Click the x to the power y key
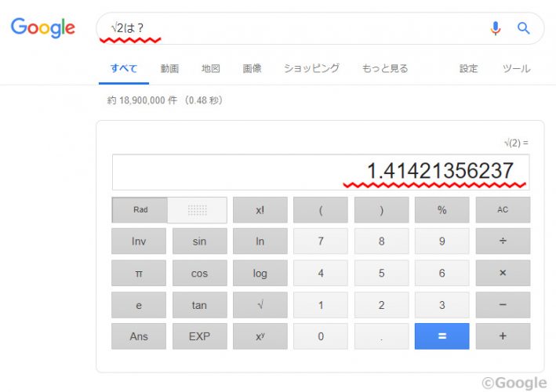The height and width of the screenshot is (392, 556). coord(260,336)
